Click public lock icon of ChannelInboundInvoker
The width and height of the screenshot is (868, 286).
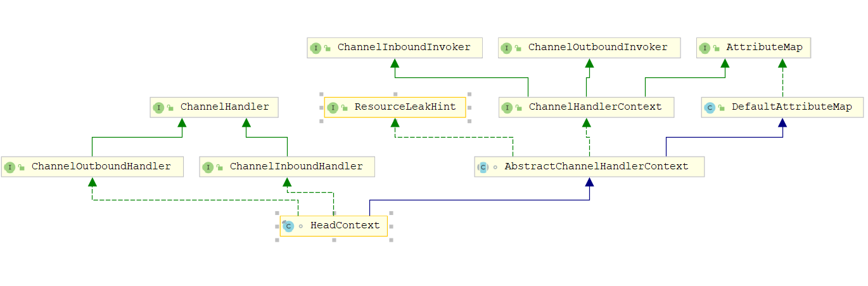coord(328,48)
